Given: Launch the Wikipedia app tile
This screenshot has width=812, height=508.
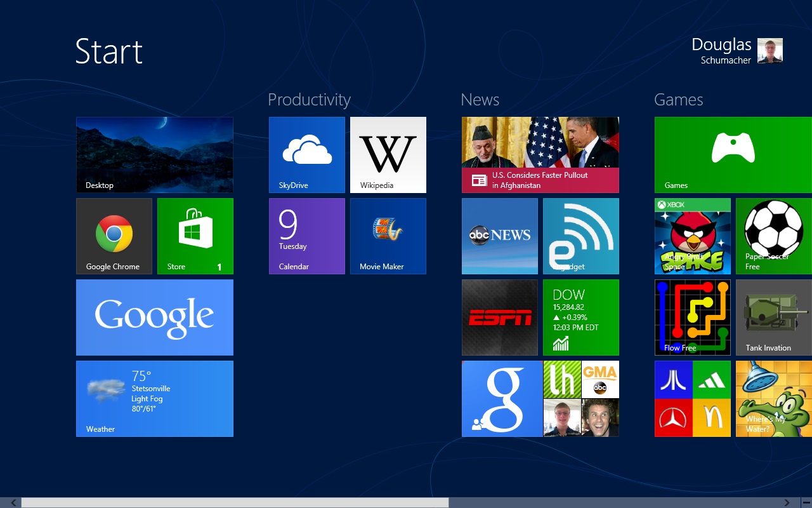Looking at the screenshot, I should [x=388, y=155].
